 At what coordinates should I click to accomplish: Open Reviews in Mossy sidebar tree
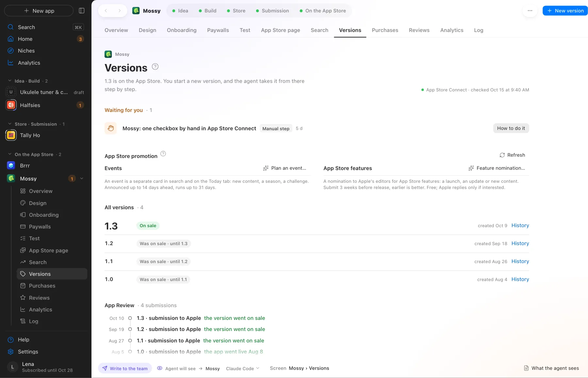[52, 298]
